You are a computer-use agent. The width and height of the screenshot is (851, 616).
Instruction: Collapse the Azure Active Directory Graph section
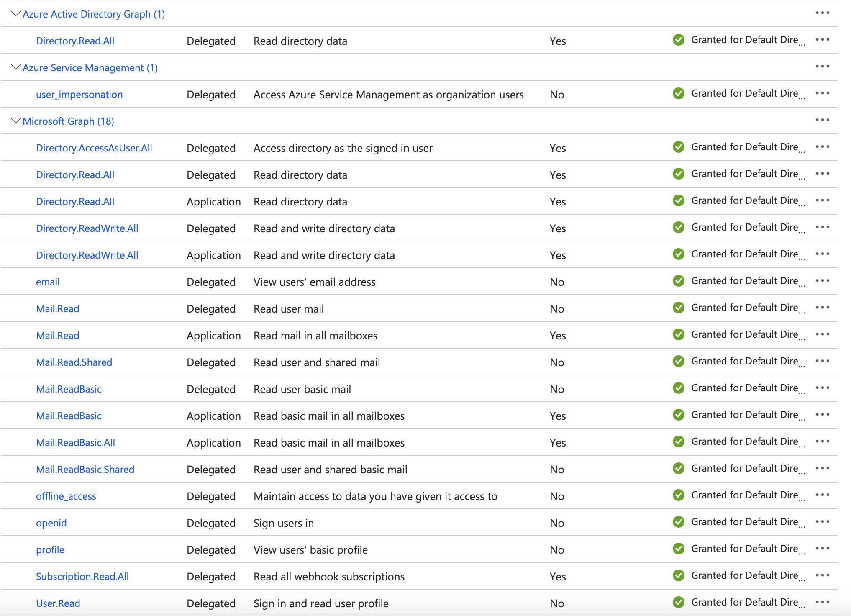(15, 13)
